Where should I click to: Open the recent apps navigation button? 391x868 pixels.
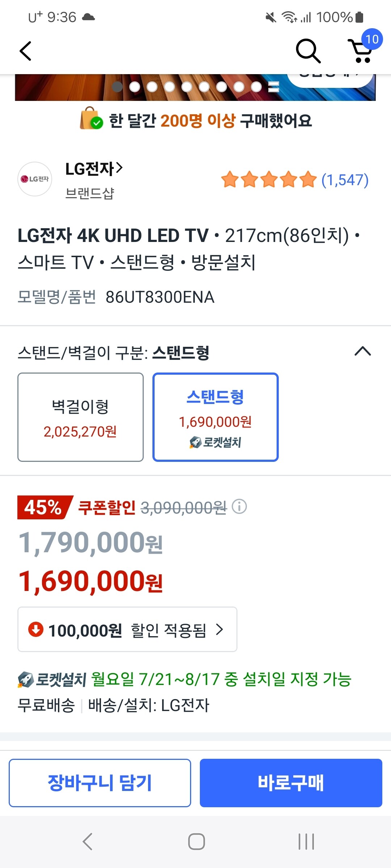click(306, 842)
